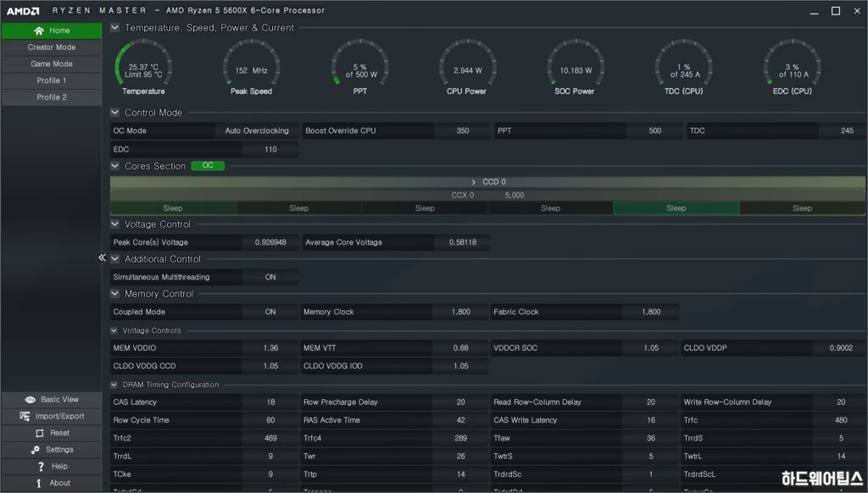Click EDC value 110
Image resolution: width=868 pixels, height=493 pixels.
pyautogui.click(x=270, y=149)
